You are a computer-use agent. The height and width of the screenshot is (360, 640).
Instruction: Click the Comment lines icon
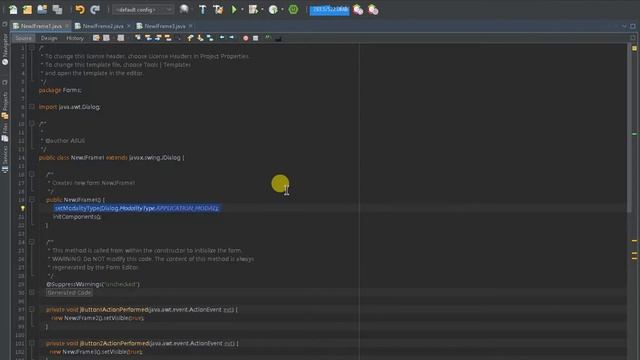[x=268, y=38]
